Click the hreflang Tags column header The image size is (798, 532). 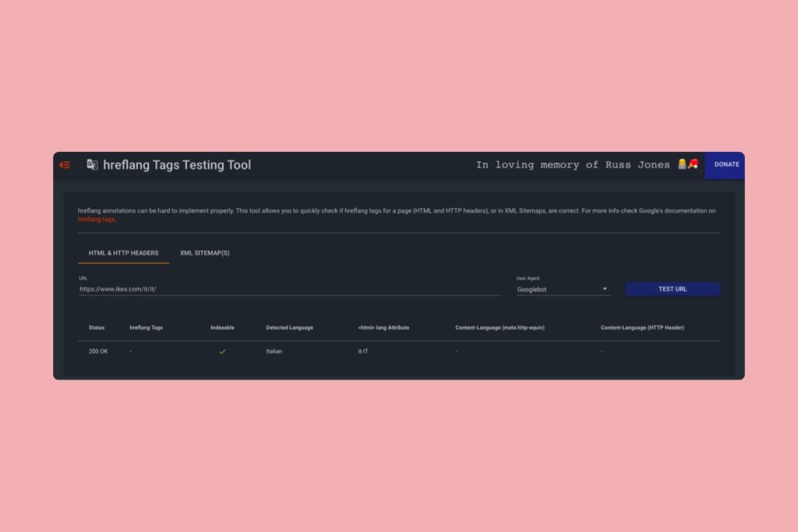[x=146, y=328]
